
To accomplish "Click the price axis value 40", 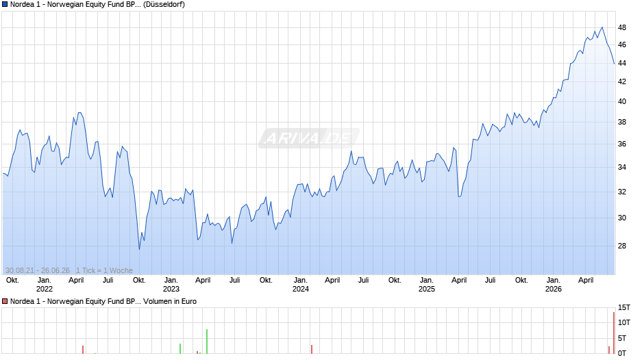I will click(622, 102).
